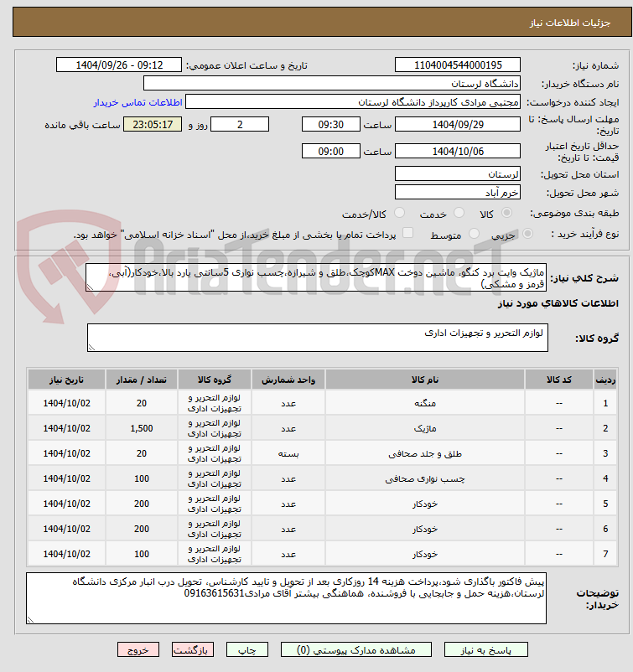Select the کالا radio button
Image resolution: width=633 pixels, height=672 pixels.
click(506, 213)
